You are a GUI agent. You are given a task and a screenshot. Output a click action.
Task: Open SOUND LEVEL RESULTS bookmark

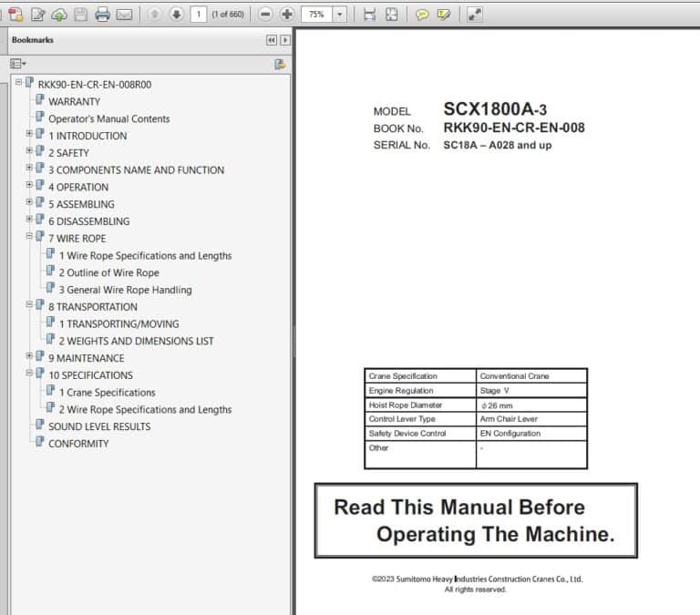point(99,426)
